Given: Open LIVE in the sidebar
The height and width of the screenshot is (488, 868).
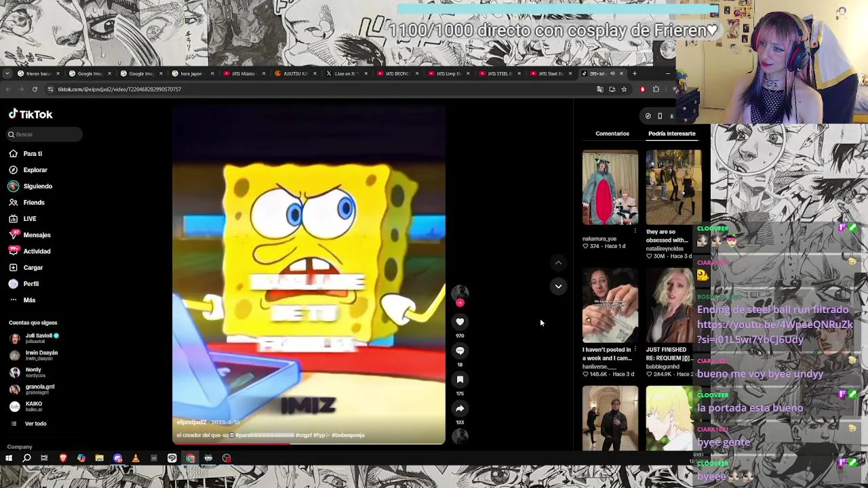Looking at the screenshot, I should point(30,219).
